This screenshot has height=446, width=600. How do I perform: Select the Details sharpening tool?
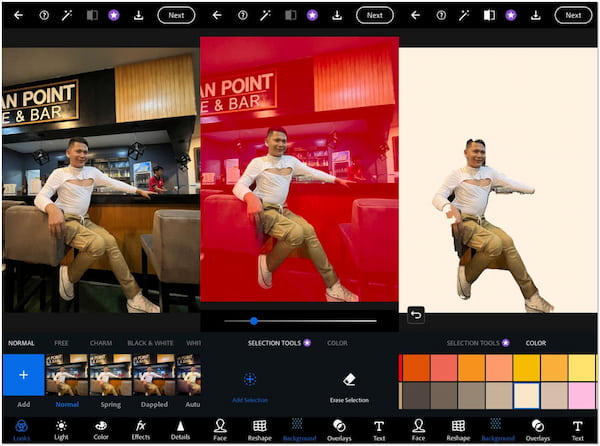[180, 428]
